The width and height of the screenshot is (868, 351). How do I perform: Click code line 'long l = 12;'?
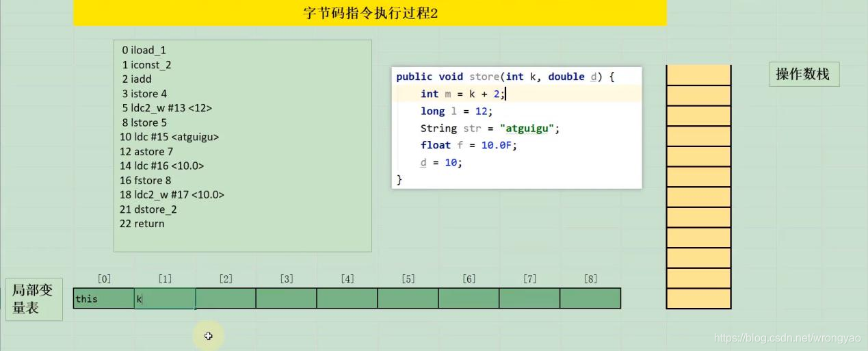click(x=456, y=111)
